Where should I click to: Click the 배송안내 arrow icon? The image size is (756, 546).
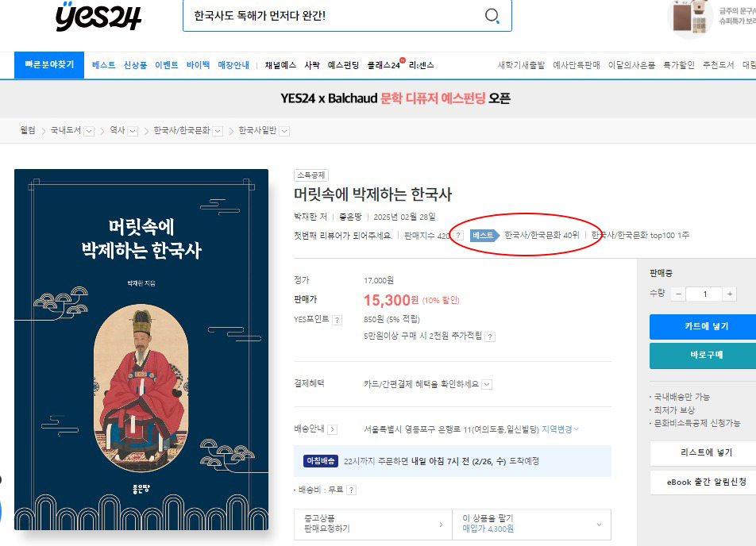[333, 429]
